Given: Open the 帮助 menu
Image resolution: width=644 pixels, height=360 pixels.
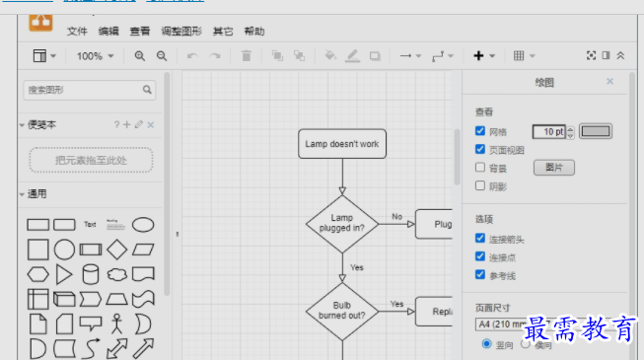Looking at the screenshot, I should [254, 32].
